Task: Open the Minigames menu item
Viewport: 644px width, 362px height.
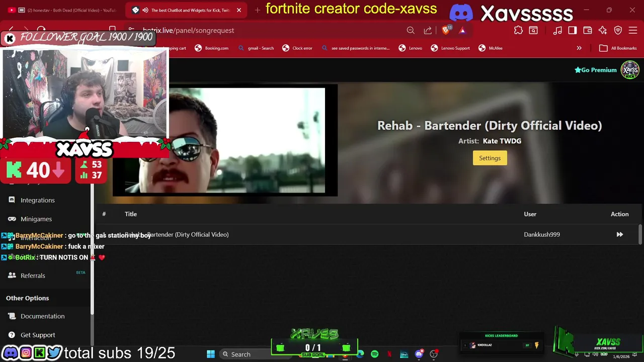Action: (x=36, y=219)
